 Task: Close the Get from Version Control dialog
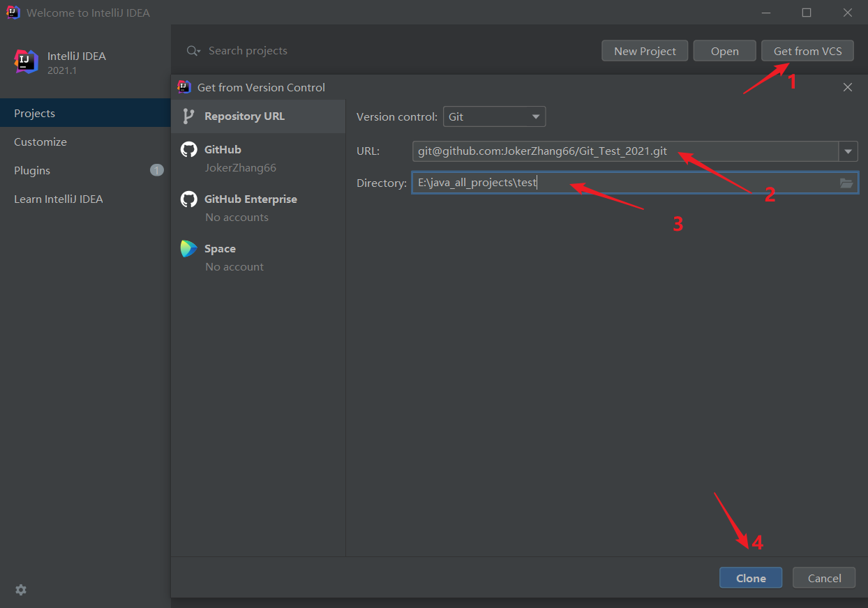pyautogui.click(x=848, y=87)
